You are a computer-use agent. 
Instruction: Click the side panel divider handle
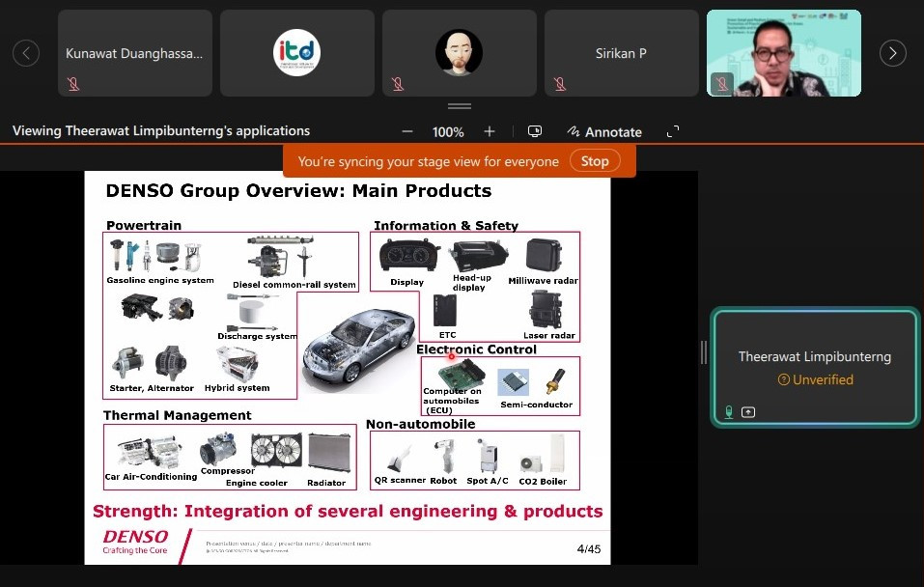coord(704,352)
